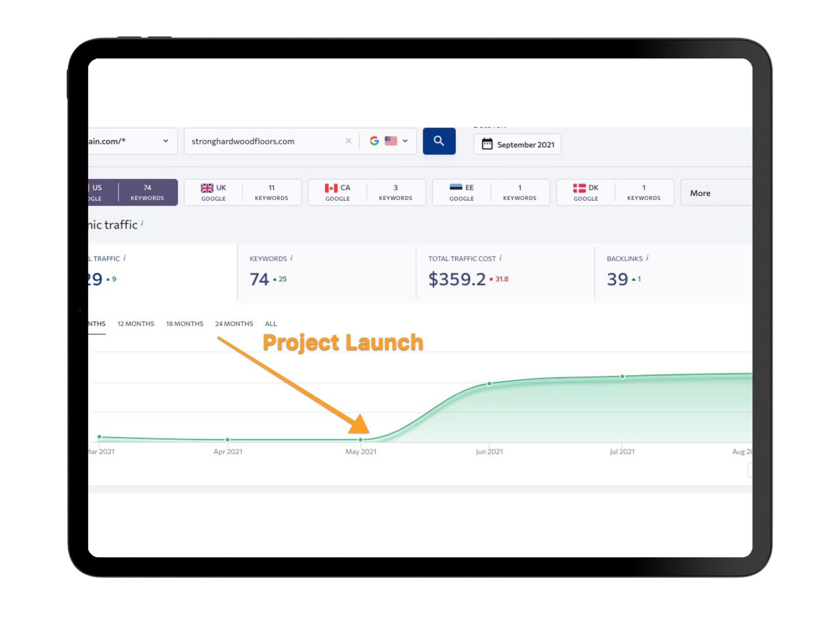The height and width of the screenshot is (632, 840).
Task: Clear the stronghardwoodfloors.com search using the X icon
Action: 348,141
